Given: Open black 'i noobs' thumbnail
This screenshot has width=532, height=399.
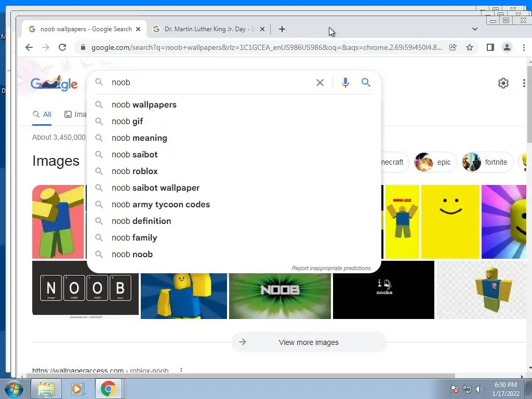Looking at the screenshot, I should click(383, 290).
